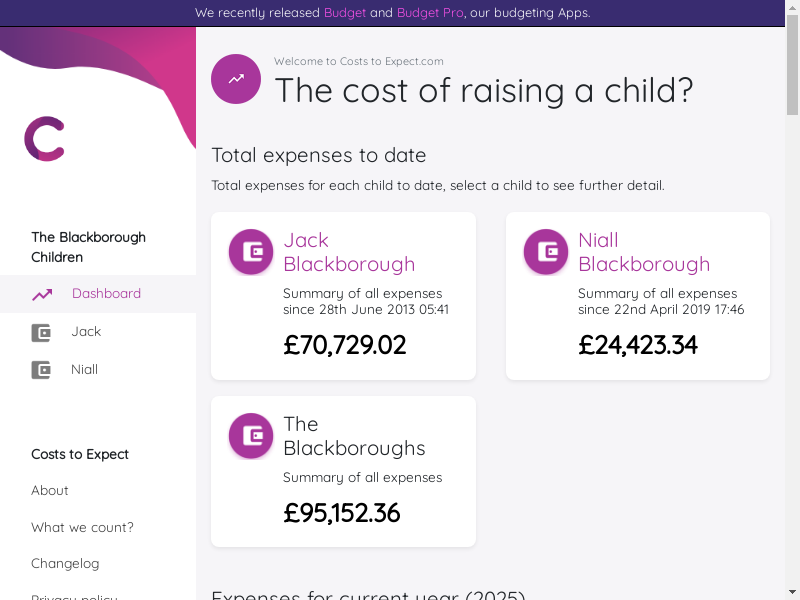Open the Jack Blackborough heading link
The width and height of the screenshot is (800, 600).
point(349,252)
